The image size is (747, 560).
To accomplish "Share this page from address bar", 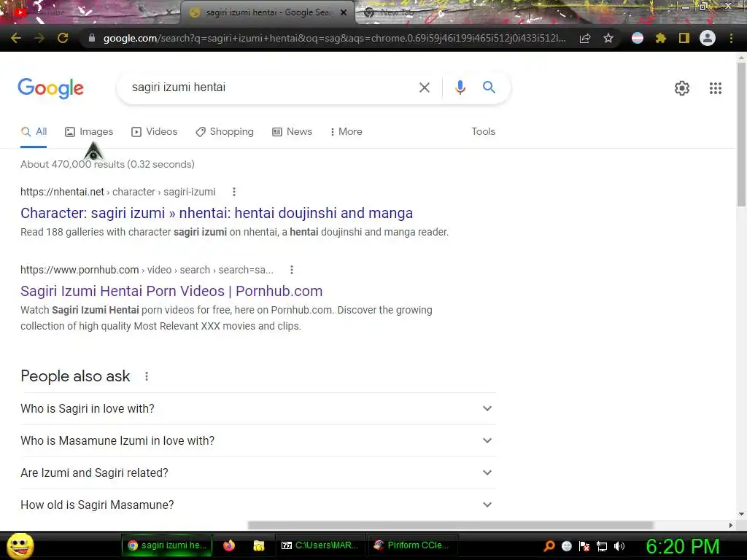I will pyautogui.click(x=585, y=38).
